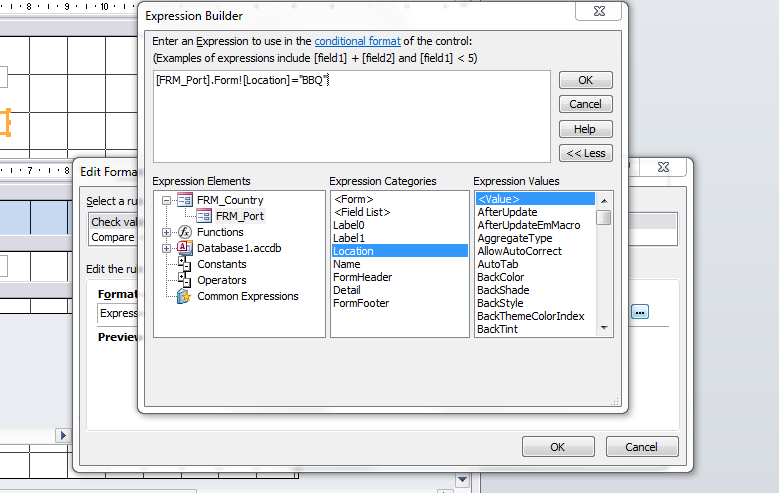Click the Expression Values scrollbar thumb

604,217
